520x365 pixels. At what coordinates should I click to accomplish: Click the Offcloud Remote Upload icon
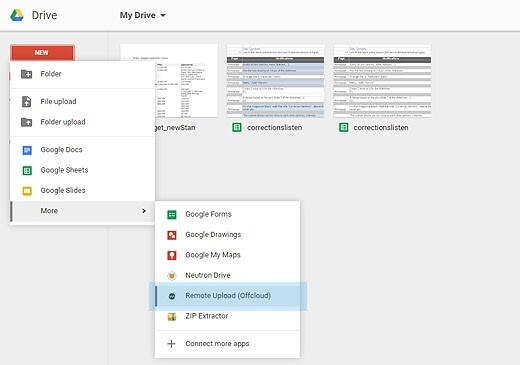172,296
